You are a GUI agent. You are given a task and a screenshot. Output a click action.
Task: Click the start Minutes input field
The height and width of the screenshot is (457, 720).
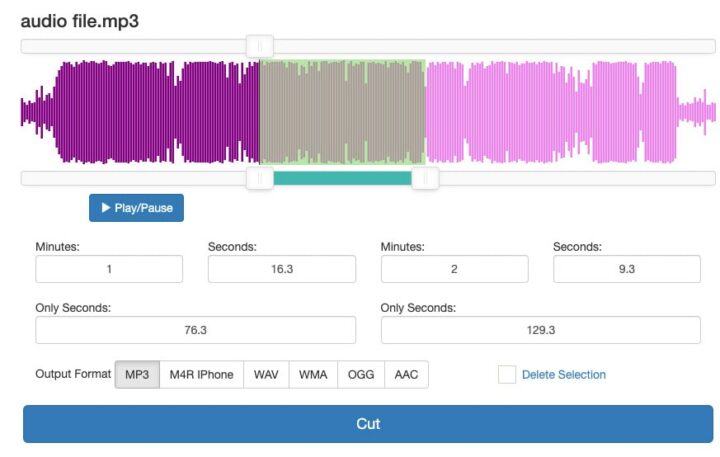click(109, 269)
